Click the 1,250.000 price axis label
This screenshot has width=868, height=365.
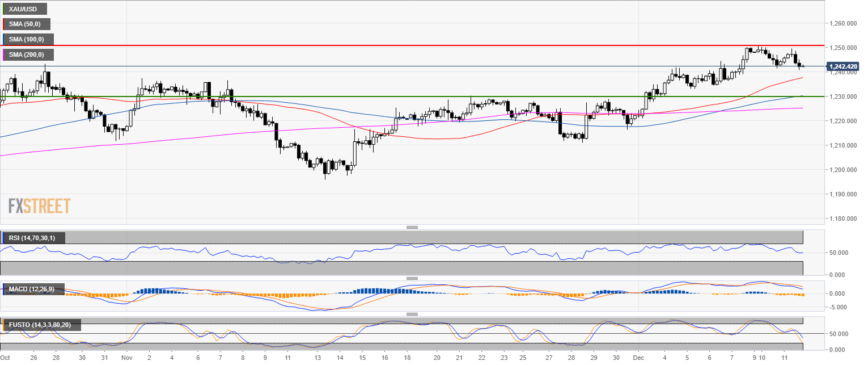(841, 48)
